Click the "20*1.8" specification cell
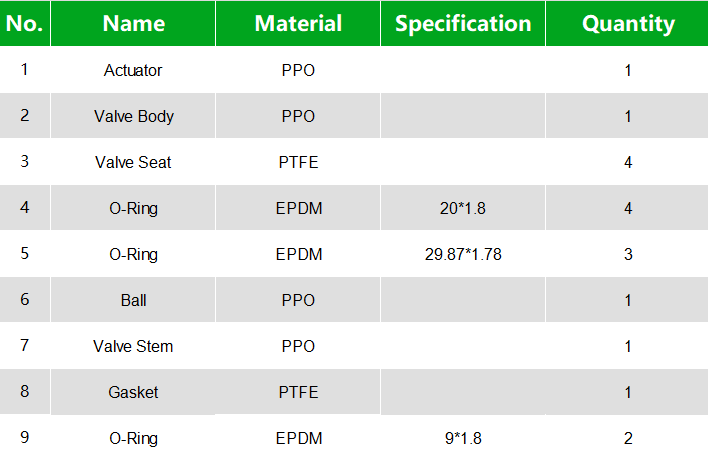 pyautogui.click(x=463, y=208)
